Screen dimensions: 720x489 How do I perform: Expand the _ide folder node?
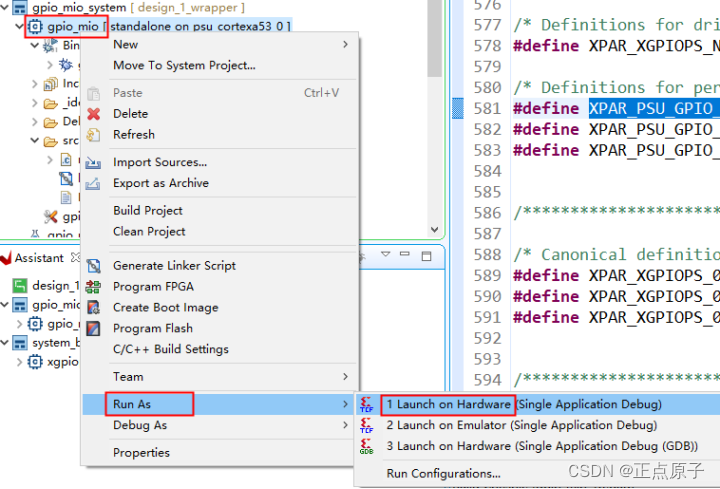[34, 103]
